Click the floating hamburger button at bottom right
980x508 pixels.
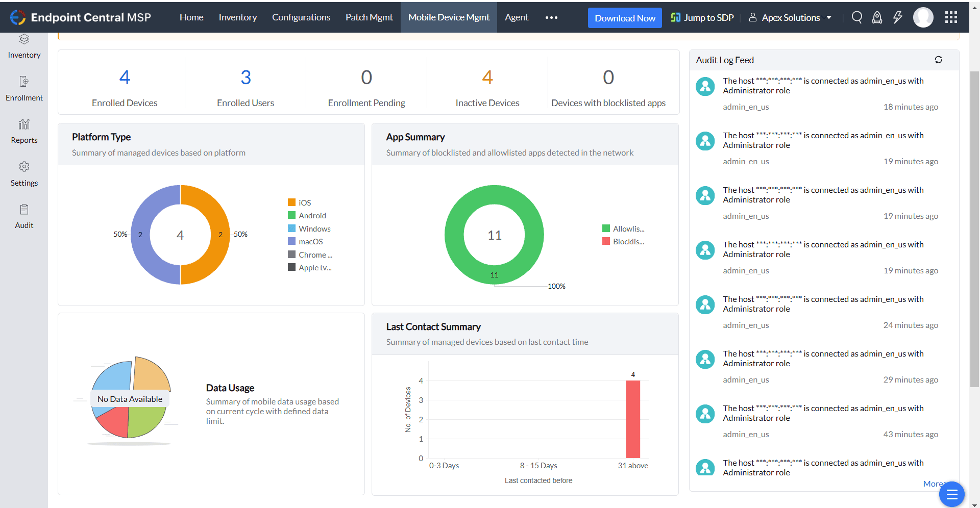(951, 494)
